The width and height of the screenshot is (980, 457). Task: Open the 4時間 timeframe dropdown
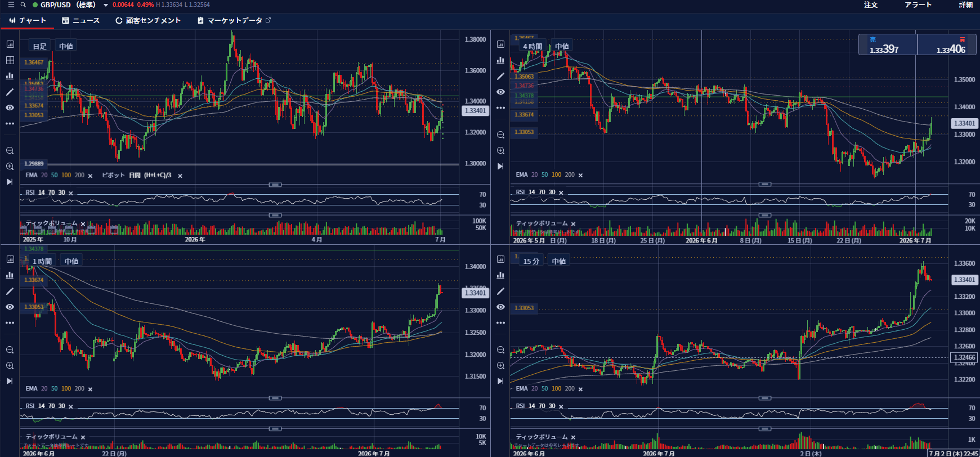pos(532,46)
